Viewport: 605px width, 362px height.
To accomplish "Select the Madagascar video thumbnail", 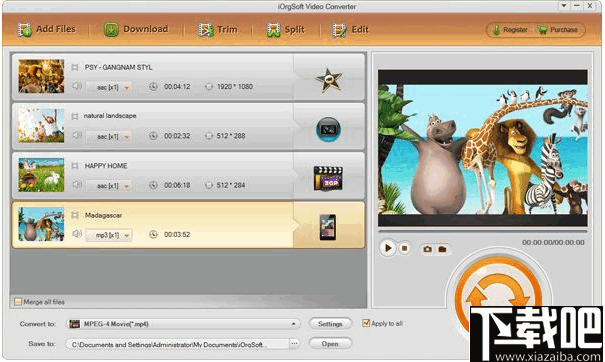I will (x=41, y=224).
